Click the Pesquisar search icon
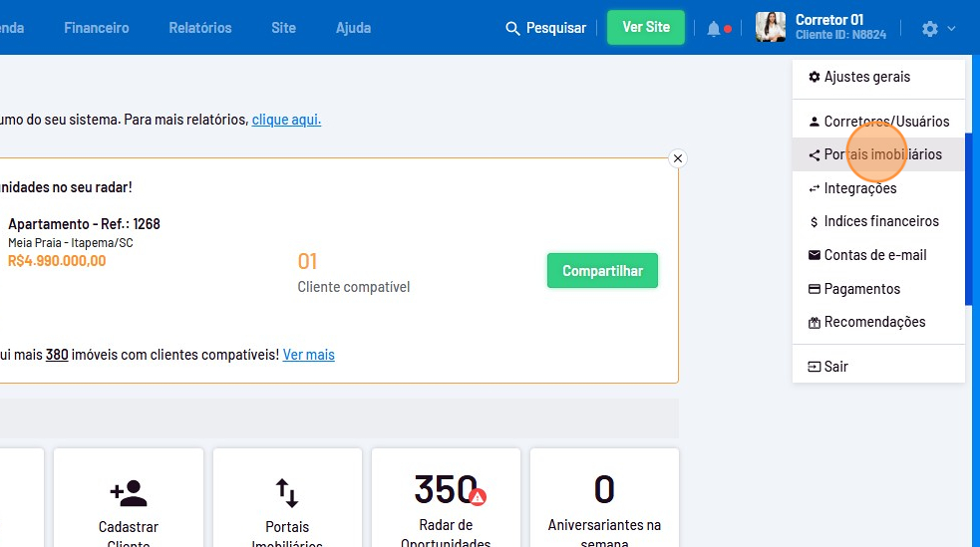This screenshot has height=547, width=980. click(513, 28)
